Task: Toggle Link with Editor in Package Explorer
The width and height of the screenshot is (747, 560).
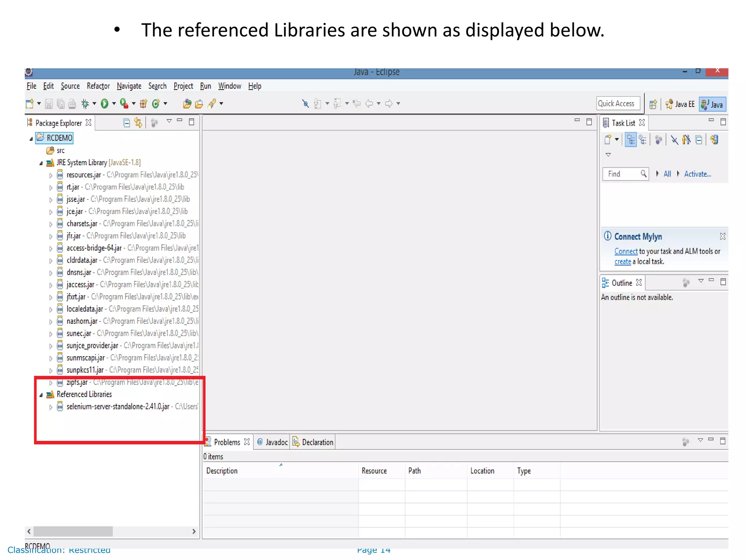Action: (138, 123)
